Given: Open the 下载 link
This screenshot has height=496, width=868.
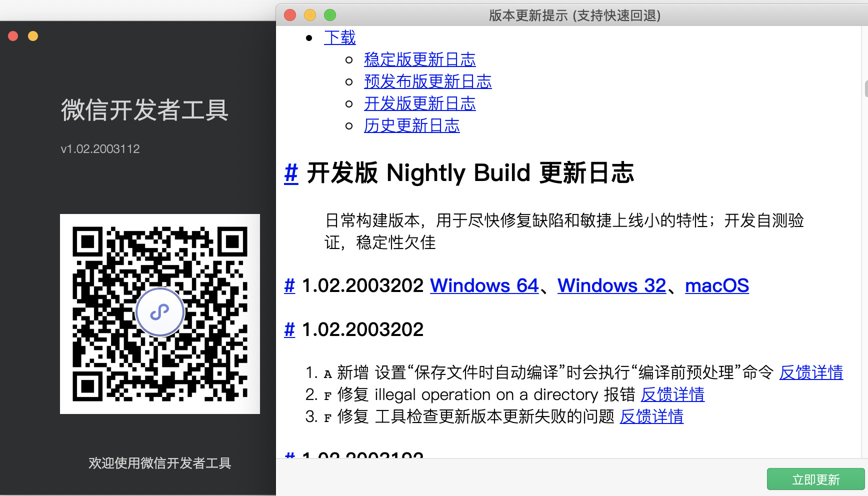Looking at the screenshot, I should (x=340, y=37).
